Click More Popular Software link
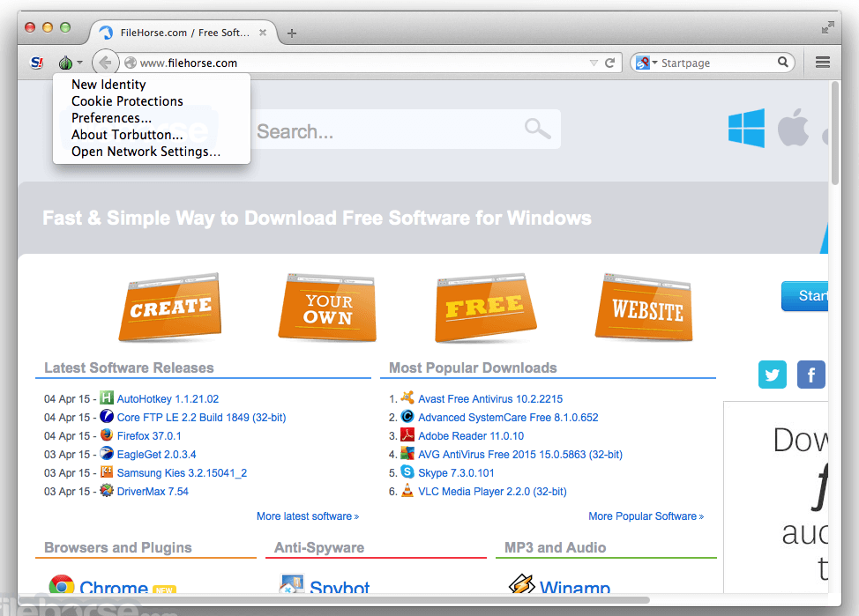Viewport: 859px width, 616px height. [x=646, y=516]
